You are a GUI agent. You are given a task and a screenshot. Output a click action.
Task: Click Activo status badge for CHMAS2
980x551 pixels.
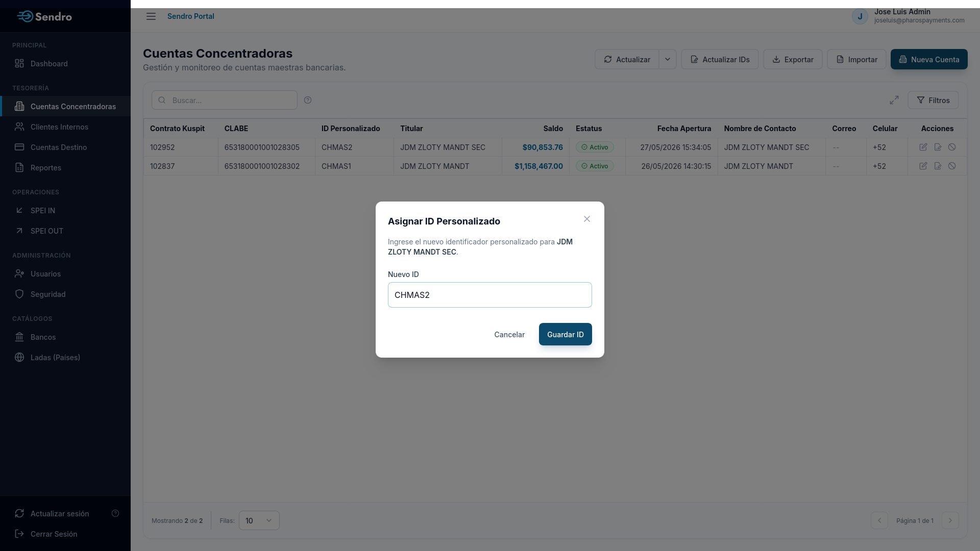click(595, 147)
